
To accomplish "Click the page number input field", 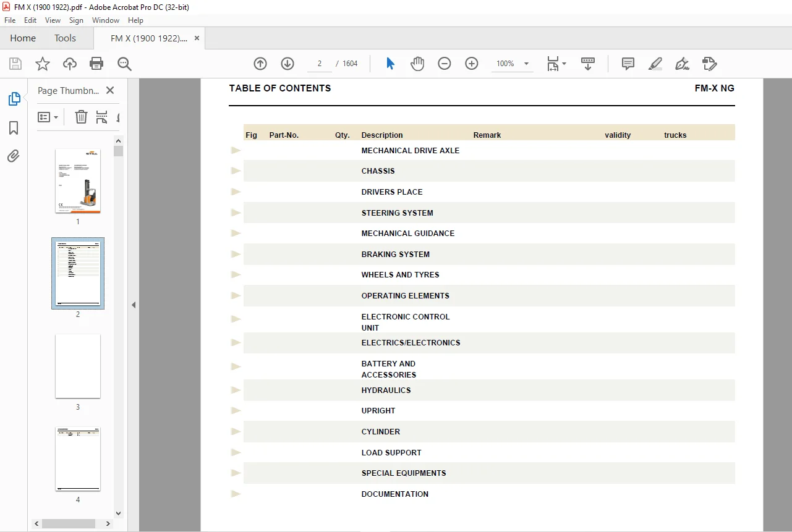I will click(320, 64).
